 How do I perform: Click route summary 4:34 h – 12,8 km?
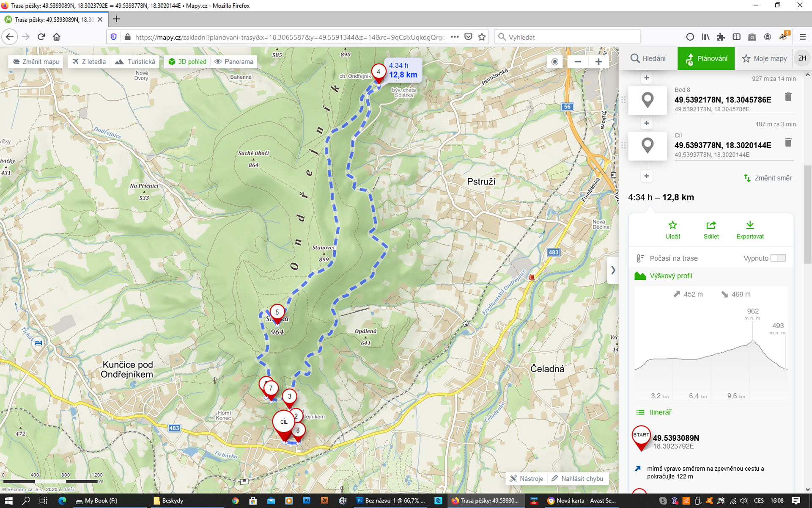[x=661, y=197]
